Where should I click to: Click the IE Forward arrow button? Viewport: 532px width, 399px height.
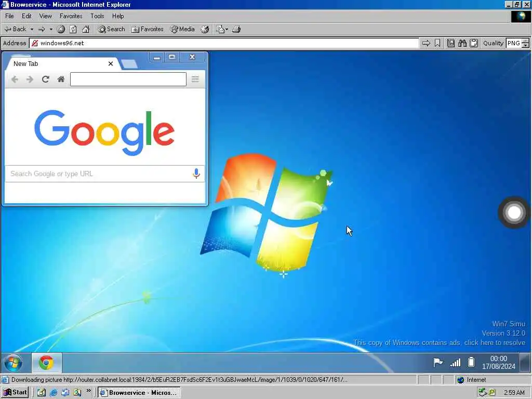[42, 29]
